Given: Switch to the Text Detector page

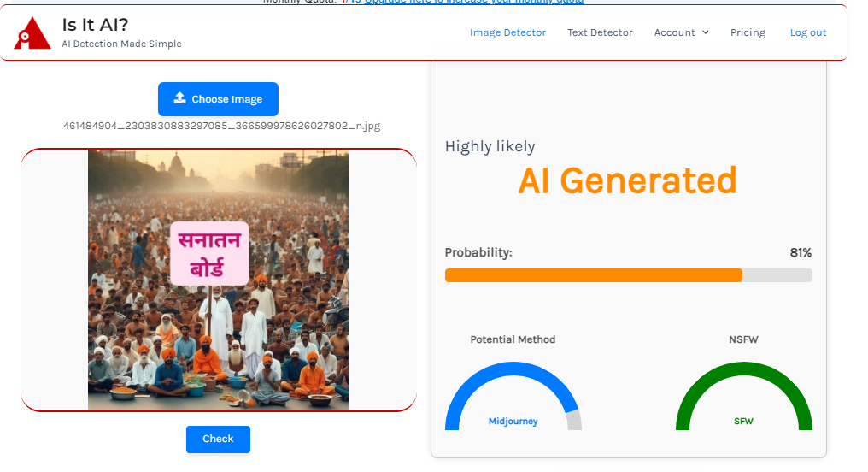Looking at the screenshot, I should pyautogui.click(x=600, y=32).
